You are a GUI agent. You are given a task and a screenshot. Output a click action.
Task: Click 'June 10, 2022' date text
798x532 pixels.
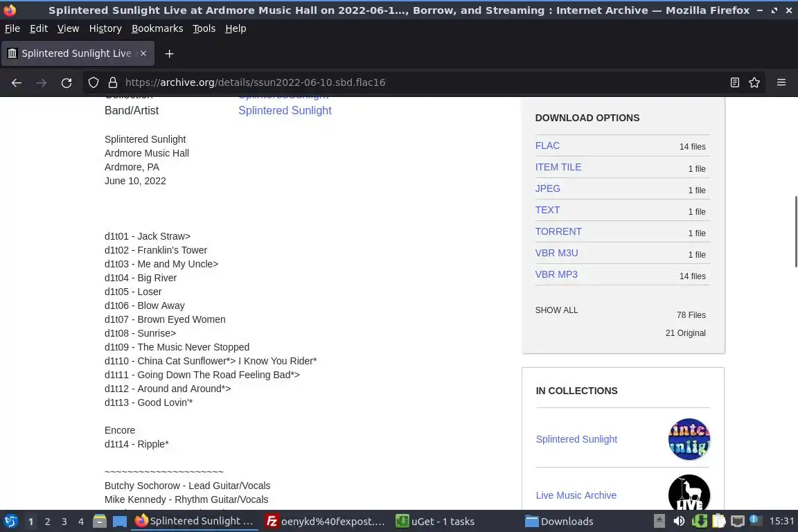(x=135, y=181)
